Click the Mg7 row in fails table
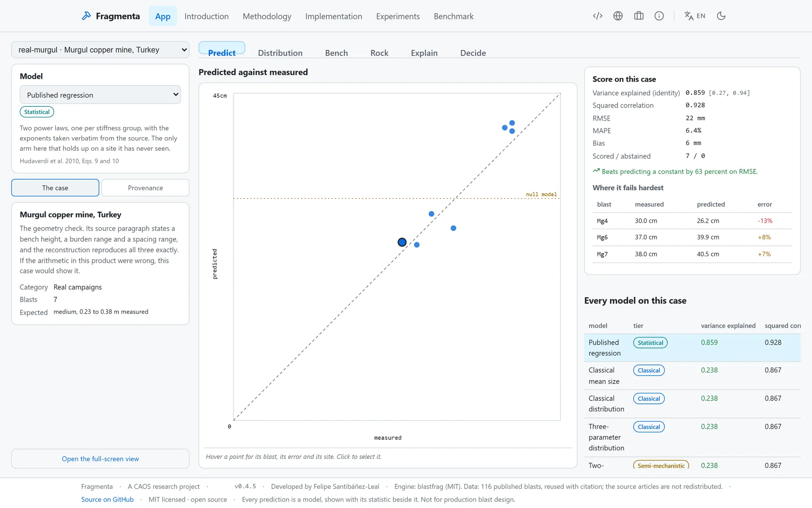812x508 pixels. (x=692, y=254)
